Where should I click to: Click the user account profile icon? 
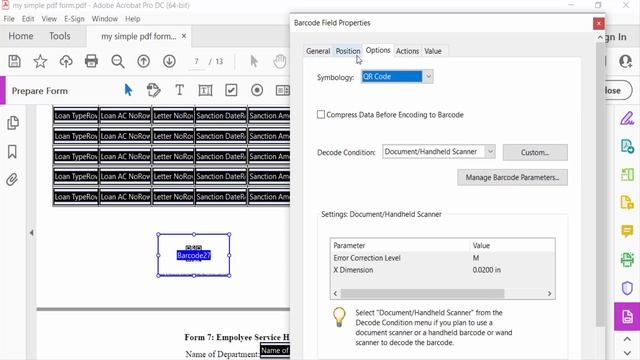625,61
